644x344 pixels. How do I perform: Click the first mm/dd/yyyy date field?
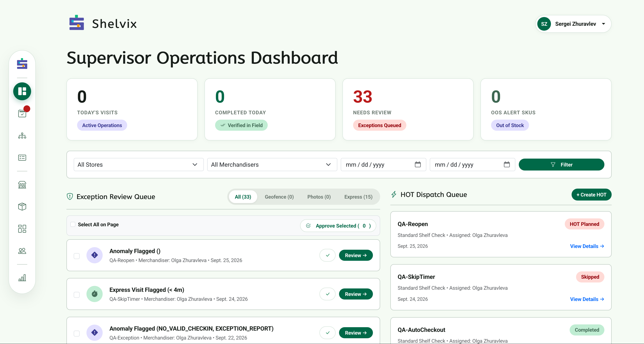click(383, 164)
